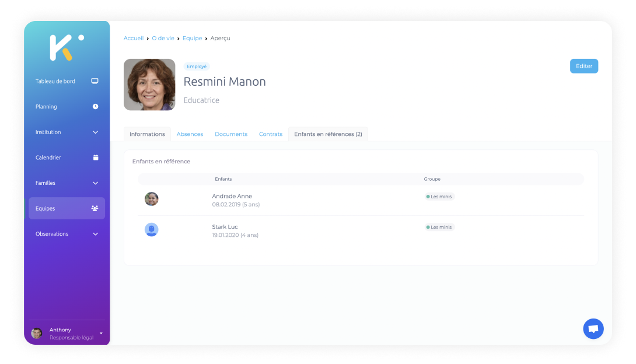This screenshot has height=364, width=636.
Task: Go to Planning in sidebar
Action: [x=67, y=107]
